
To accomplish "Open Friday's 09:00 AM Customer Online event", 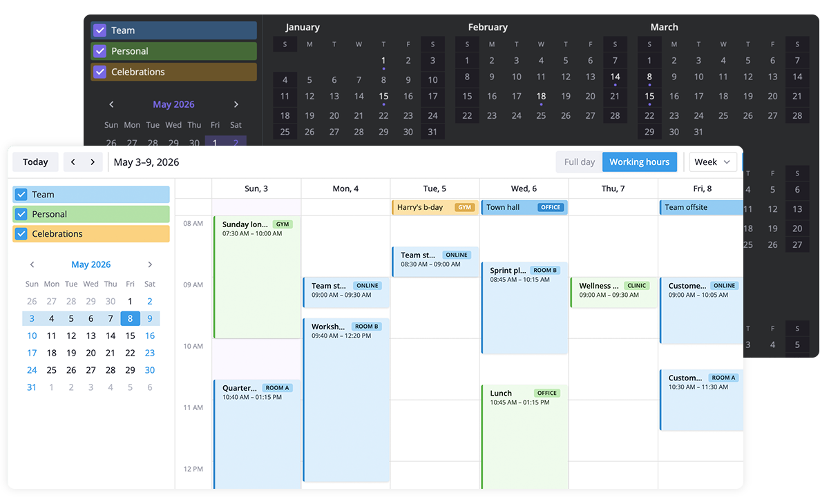I will pos(701,311).
